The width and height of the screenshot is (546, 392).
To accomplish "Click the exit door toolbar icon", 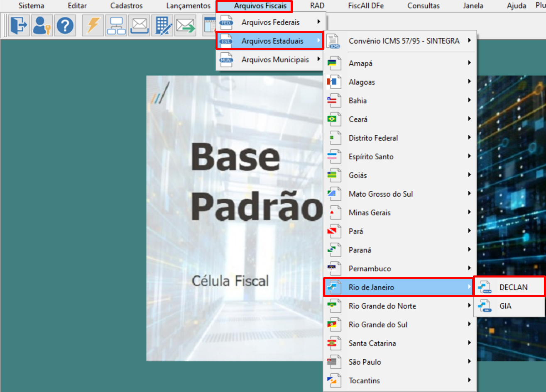I will point(19,26).
